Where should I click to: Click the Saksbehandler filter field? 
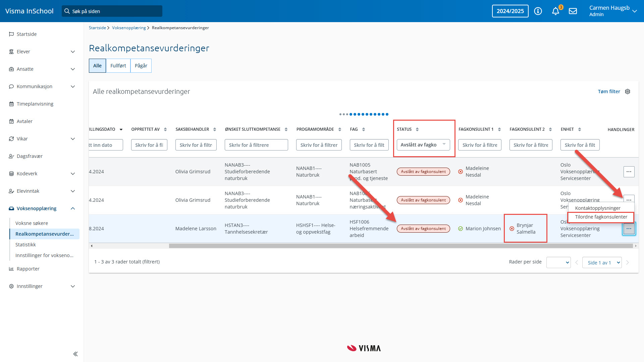point(196,145)
